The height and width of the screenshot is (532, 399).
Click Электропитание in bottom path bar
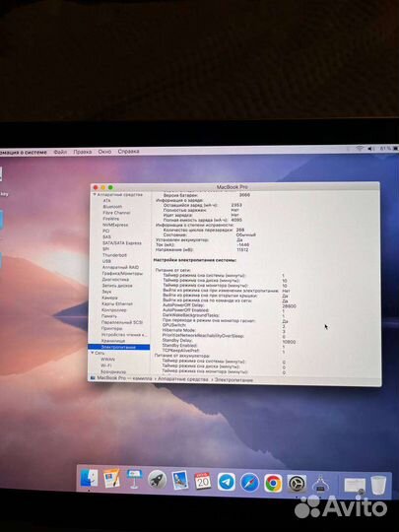[233, 380]
